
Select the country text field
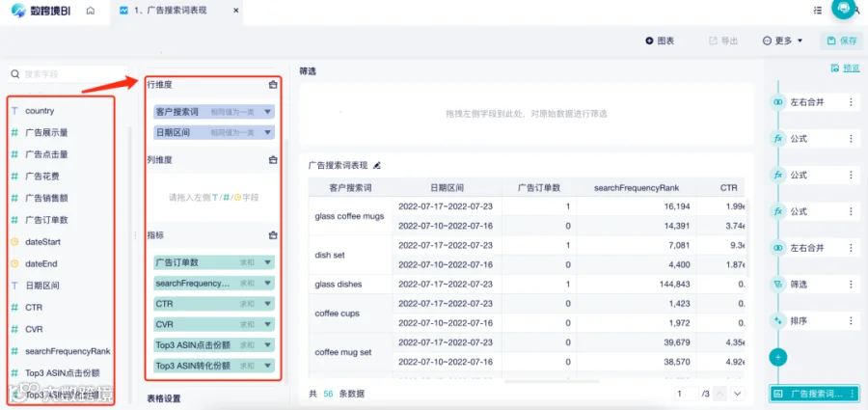pos(40,111)
